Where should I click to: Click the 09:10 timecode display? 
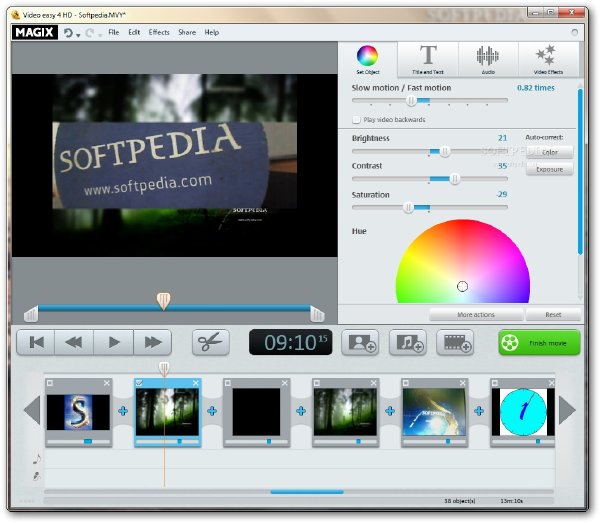tap(291, 342)
